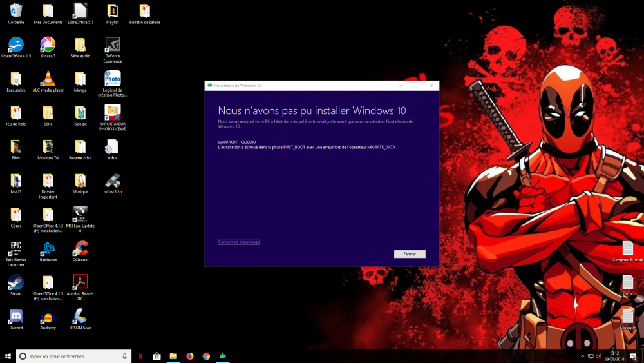Screen dimensions: 644x363
Task: Open the taskbar clock and date
Action: [x=614, y=357]
